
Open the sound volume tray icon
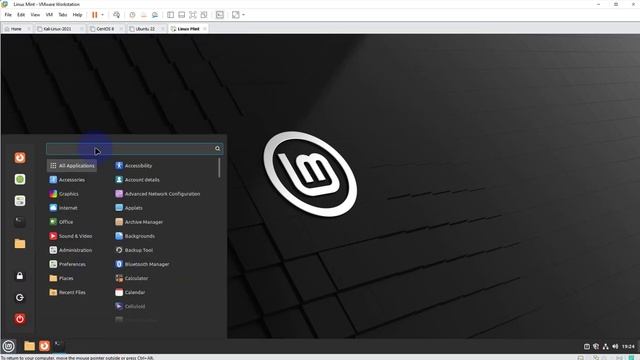point(615,347)
